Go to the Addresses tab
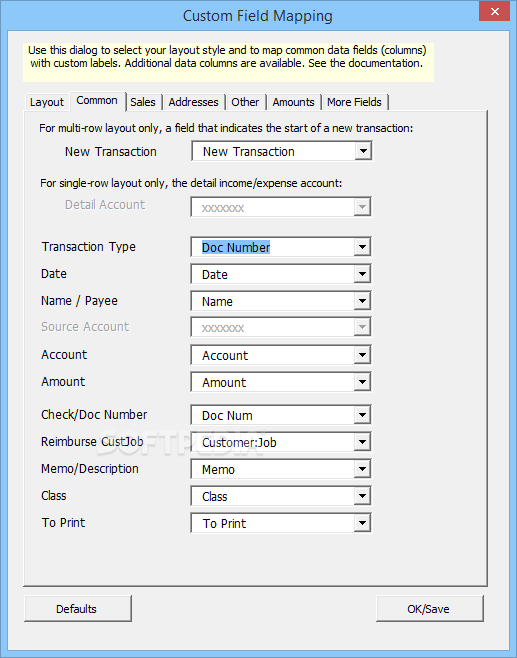The width and height of the screenshot is (517, 658). tap(193, 102)
